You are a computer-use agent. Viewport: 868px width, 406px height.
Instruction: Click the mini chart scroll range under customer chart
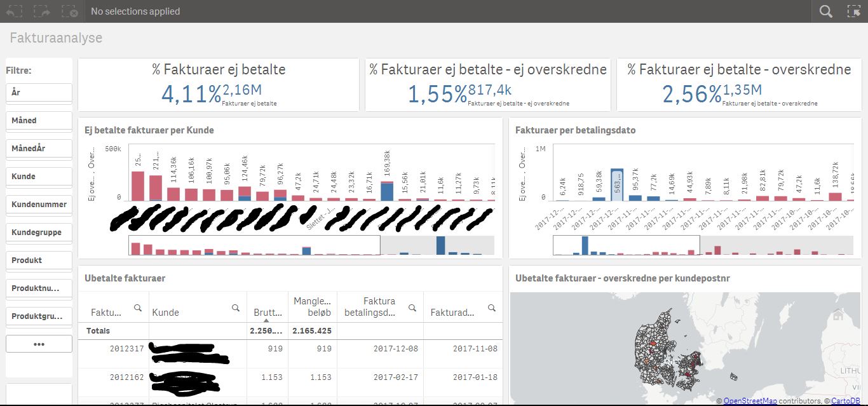click(x=254, y=245)
